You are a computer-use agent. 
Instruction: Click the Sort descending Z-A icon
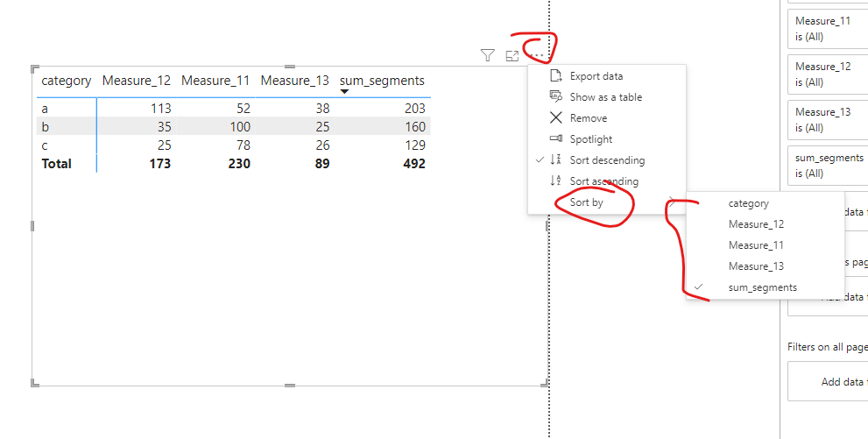point(556,160)
